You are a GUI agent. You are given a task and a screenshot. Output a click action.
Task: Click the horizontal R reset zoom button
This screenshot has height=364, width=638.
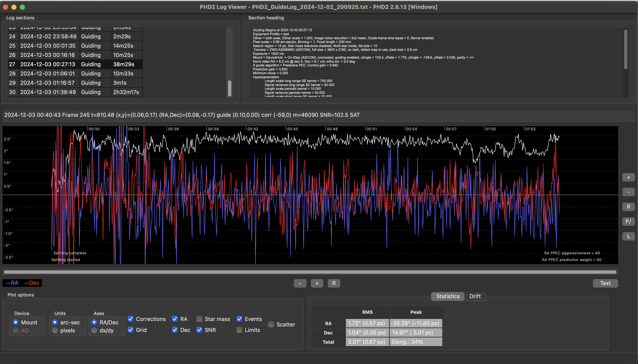[x=334, y=283]
